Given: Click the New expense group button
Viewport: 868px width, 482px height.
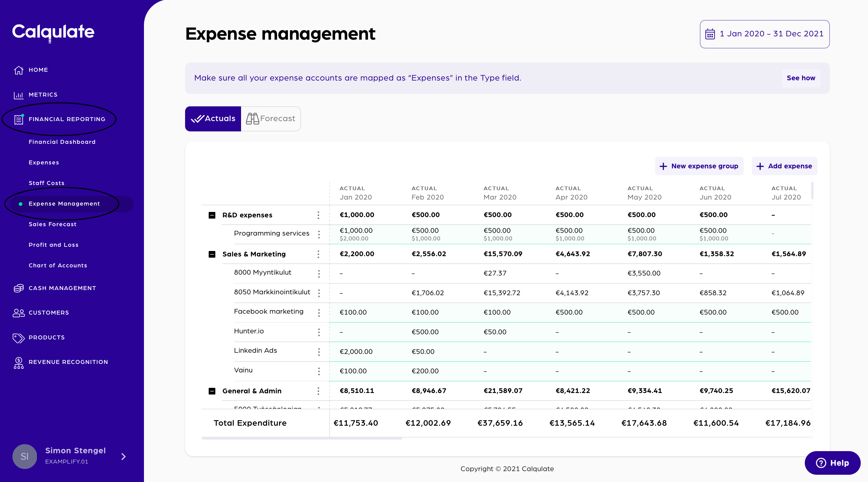Looking at the screenshot, I should [699, 166].
